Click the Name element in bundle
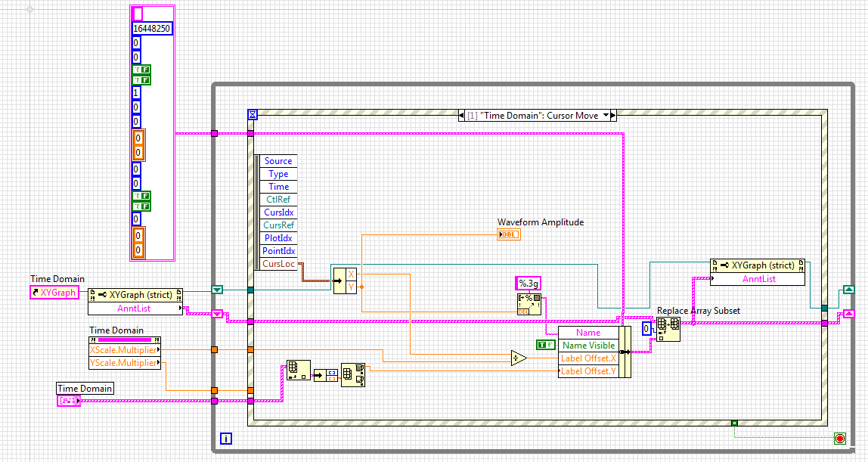This screenshot has width=868, height=462. (x=588, y=333)
